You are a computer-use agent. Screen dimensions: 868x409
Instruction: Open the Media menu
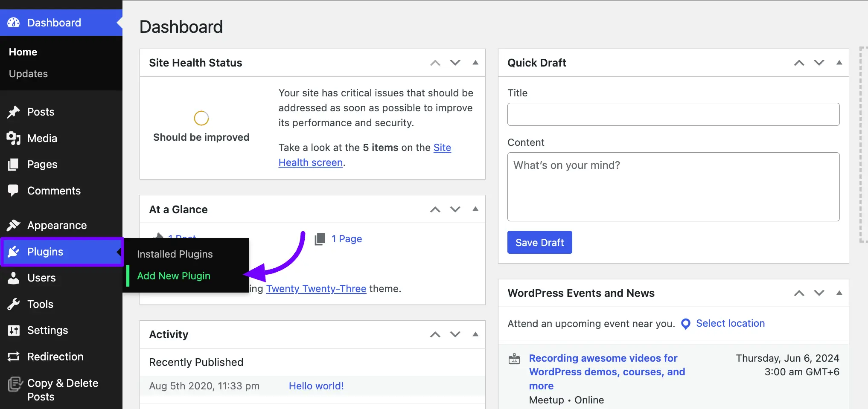[x=61, y=138]
